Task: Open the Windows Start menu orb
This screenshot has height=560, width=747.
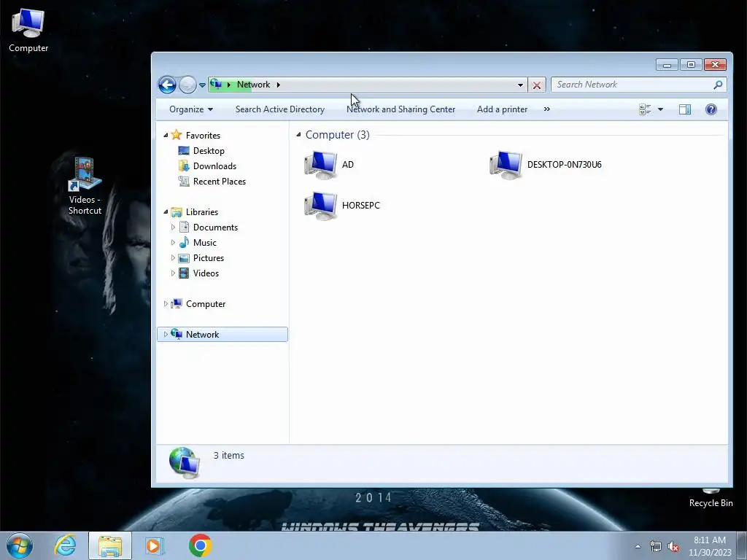Action: 20,545
